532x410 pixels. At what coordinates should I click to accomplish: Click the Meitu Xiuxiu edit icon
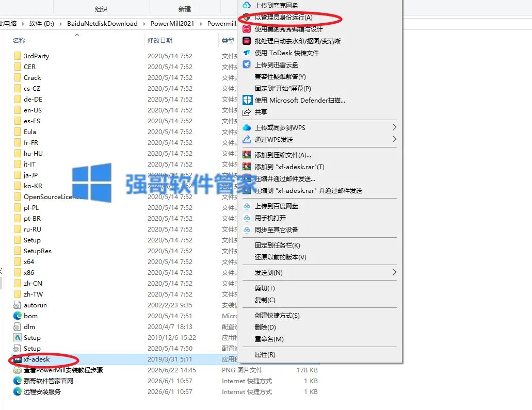point(247,29)
